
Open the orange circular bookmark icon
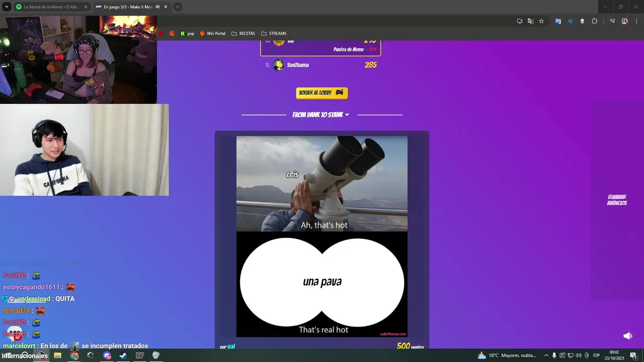pyautogui.click(x=172, y=34)
